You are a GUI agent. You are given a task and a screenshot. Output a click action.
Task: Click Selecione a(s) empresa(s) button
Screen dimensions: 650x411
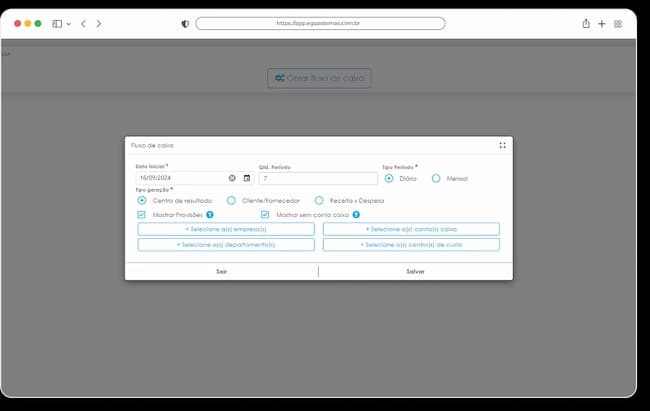click(226, 229)
